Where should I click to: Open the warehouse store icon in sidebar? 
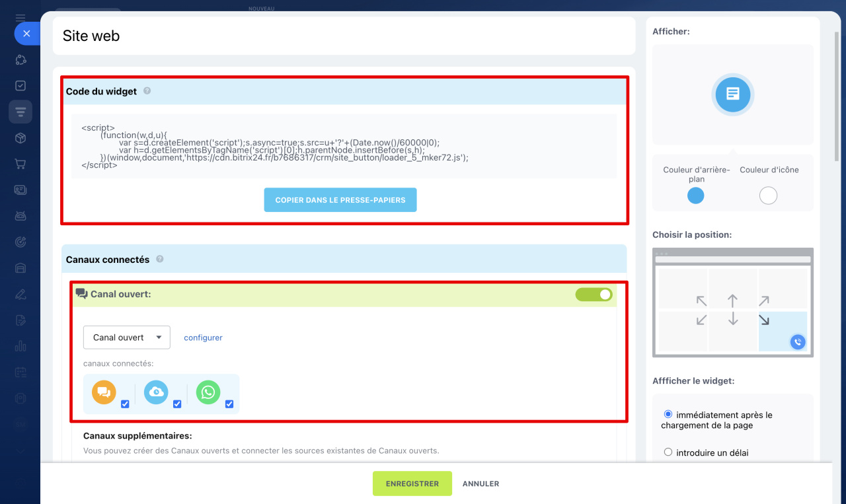coord(20,268)
